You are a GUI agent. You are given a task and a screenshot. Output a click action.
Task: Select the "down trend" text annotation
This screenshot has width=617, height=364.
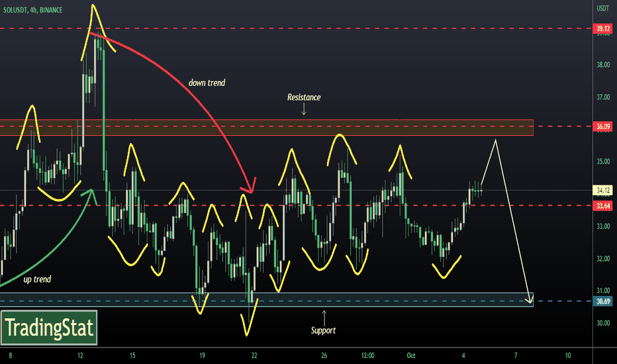click(207, 83)
